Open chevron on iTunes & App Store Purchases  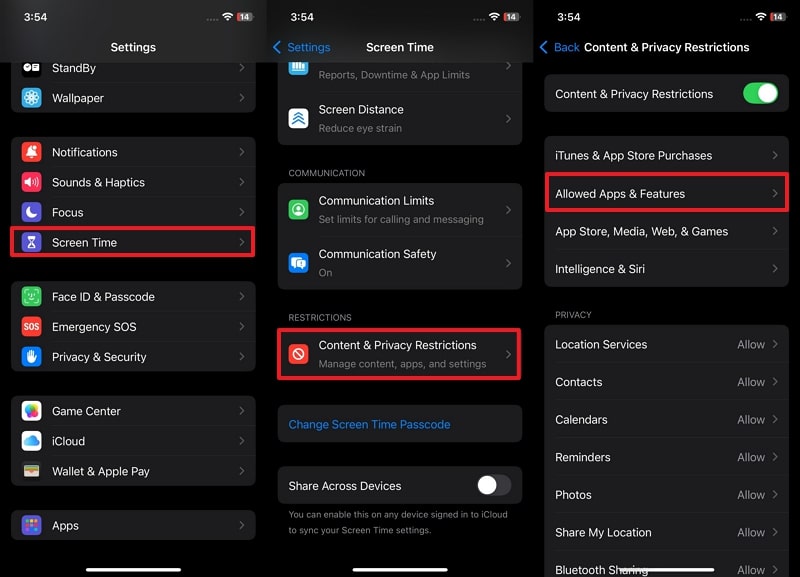pos(774,155)
